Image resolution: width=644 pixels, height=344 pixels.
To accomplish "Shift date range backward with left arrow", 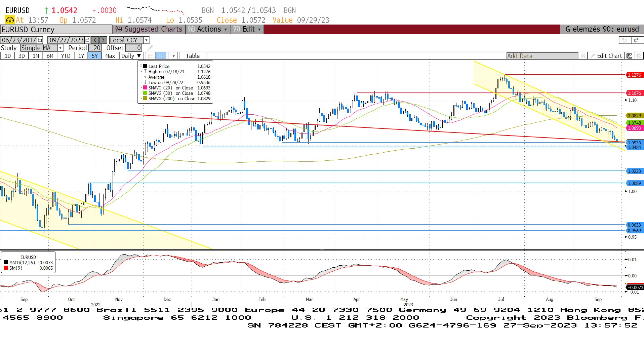I will [x=95, y=40].
